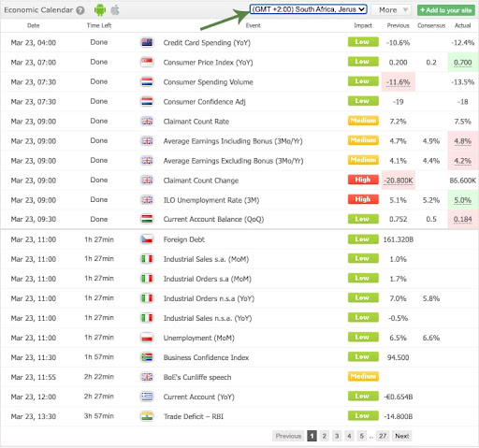The height and width of the screenshot is (448, 479).
Task: Click UK flag for BoE's Cunliffe speech
Action: coord(147,377)
